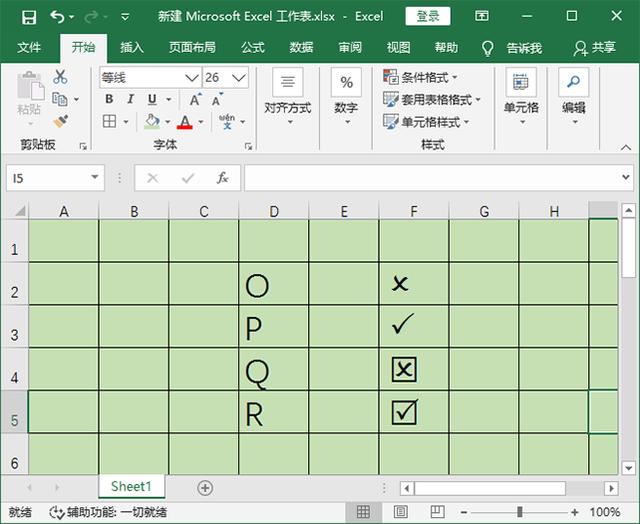
Task: Switch to Page Layout view icon
Action: point(400,512)
